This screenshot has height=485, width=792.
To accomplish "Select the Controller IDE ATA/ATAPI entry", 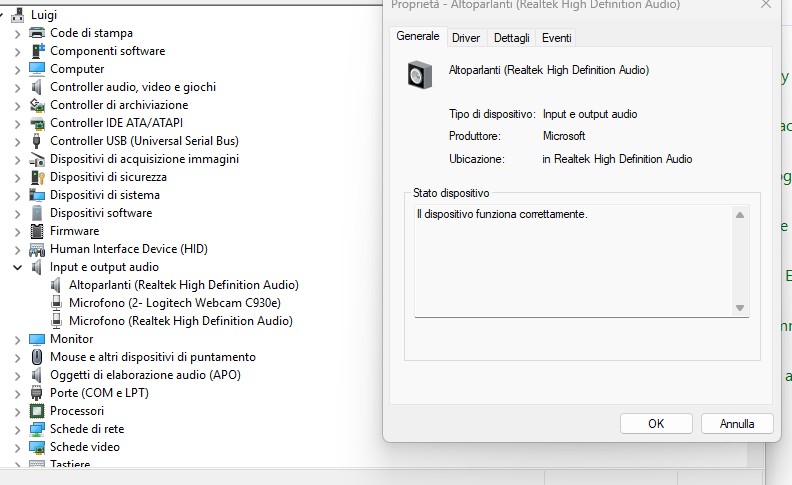I will [x=116, y=123].
